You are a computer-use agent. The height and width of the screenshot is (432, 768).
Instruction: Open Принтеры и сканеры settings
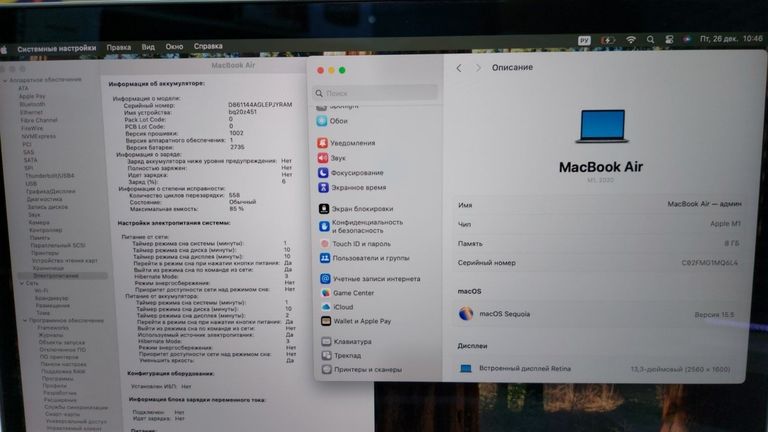pos(361,369)
